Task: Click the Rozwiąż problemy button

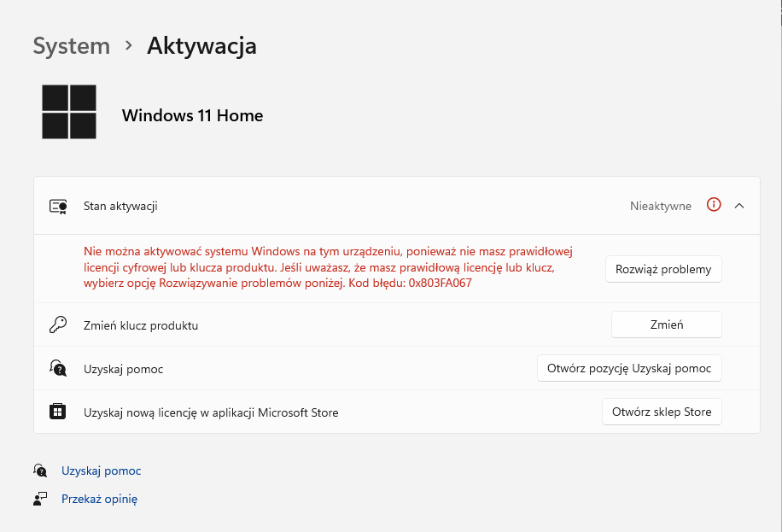Action: click(663, 269)
